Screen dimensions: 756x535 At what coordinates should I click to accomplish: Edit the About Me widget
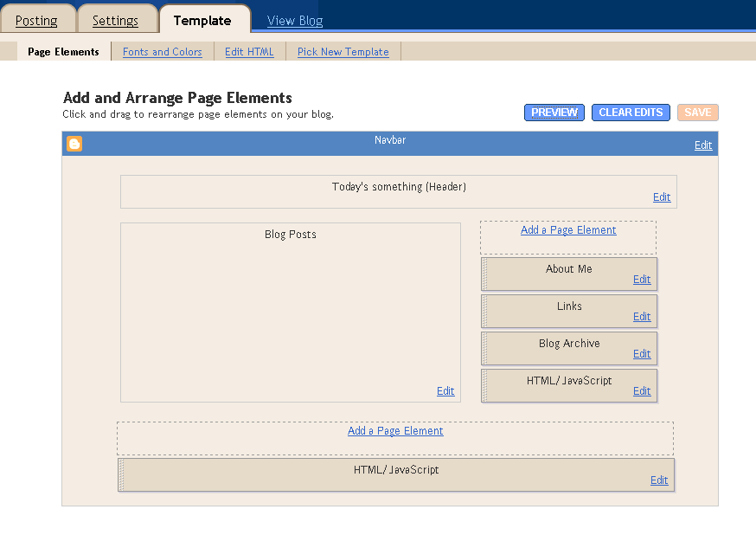[642, 280]
